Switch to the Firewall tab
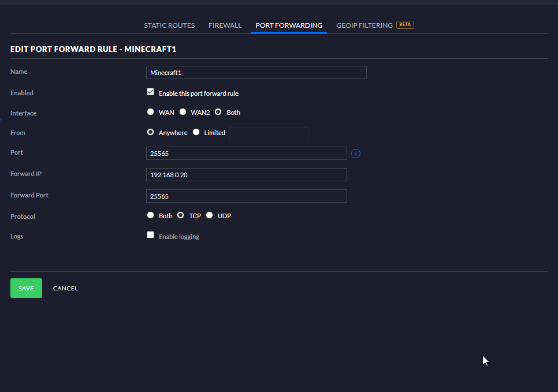 [225, 25]
